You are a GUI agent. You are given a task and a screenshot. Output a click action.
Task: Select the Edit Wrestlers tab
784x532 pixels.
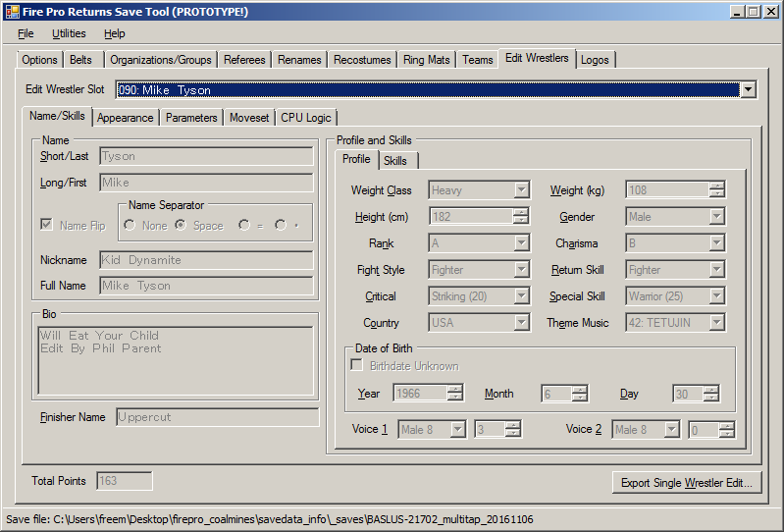[537, 58]
